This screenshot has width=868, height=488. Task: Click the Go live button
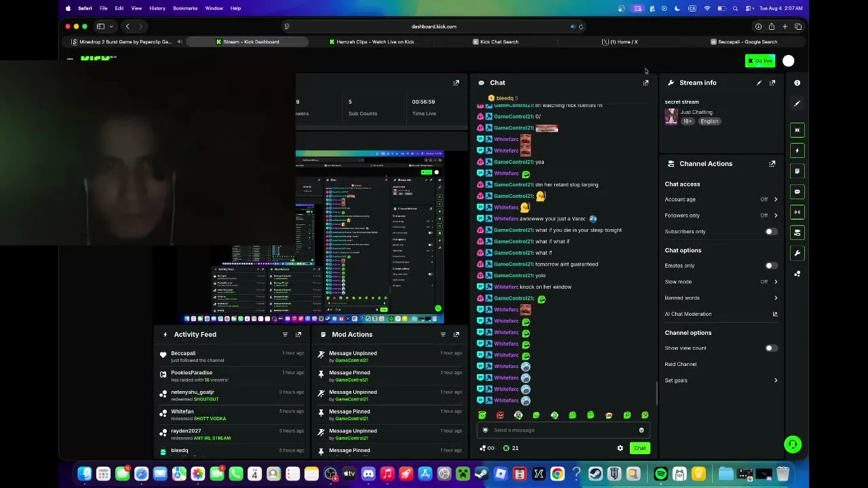[760, 61]
